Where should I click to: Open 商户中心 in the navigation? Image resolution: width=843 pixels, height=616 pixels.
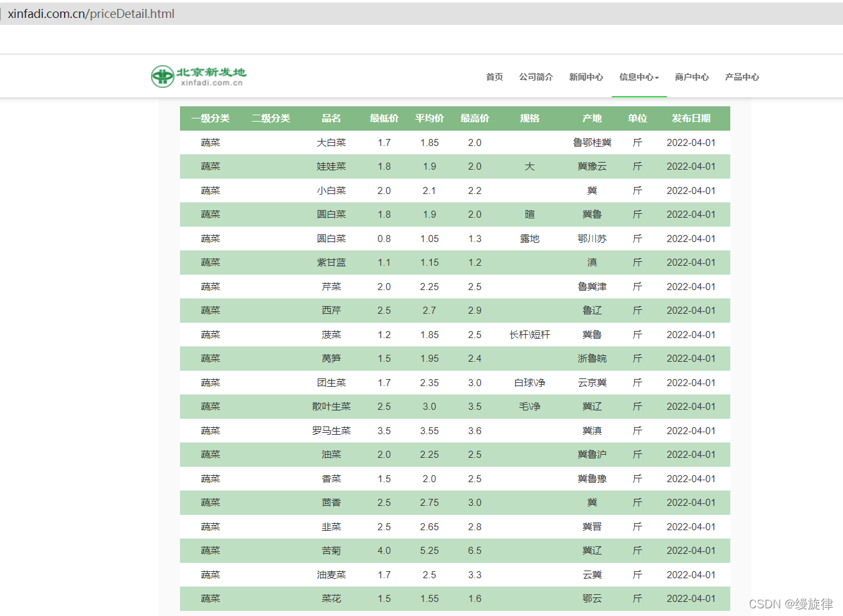pos(692,77)
